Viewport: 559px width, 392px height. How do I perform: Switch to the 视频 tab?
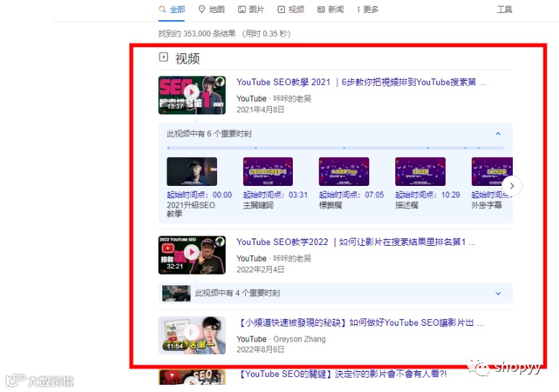(x=291, y=9)
